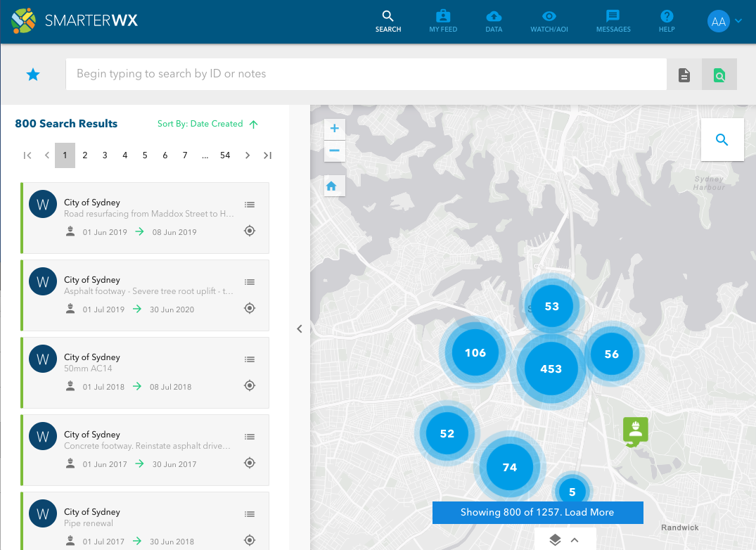Reverse sort order with the up arrow

[x=254, y=124]
